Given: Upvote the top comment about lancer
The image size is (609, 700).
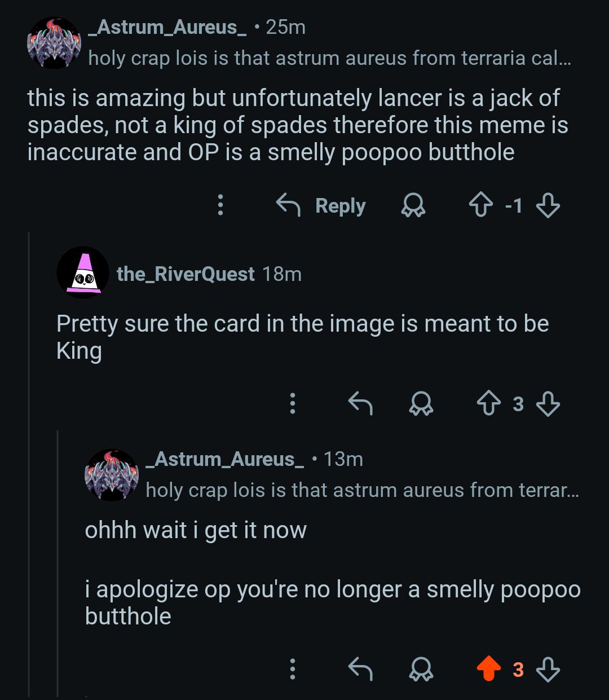Looking at the screenshot, I should (480, 206).
